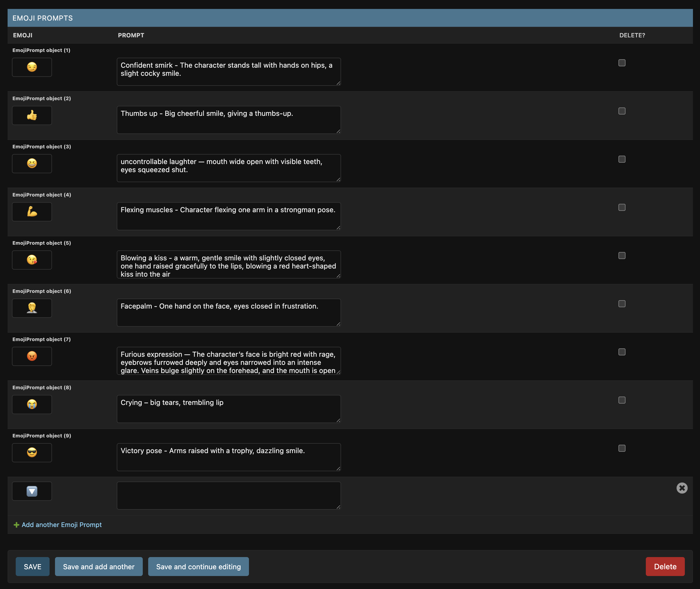The width and height of the screenshot is (700, 589).
Task: Click Save and continue editing
Action: (x=198, y=566)
